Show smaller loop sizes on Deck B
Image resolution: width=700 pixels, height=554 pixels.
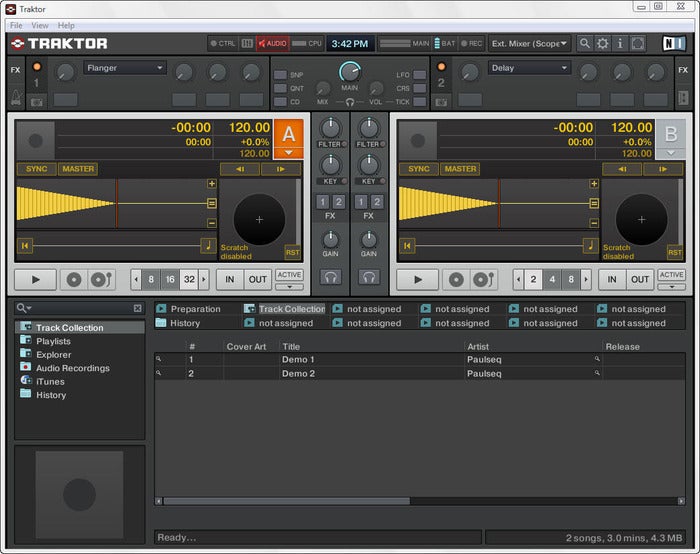tap(518, 279)
